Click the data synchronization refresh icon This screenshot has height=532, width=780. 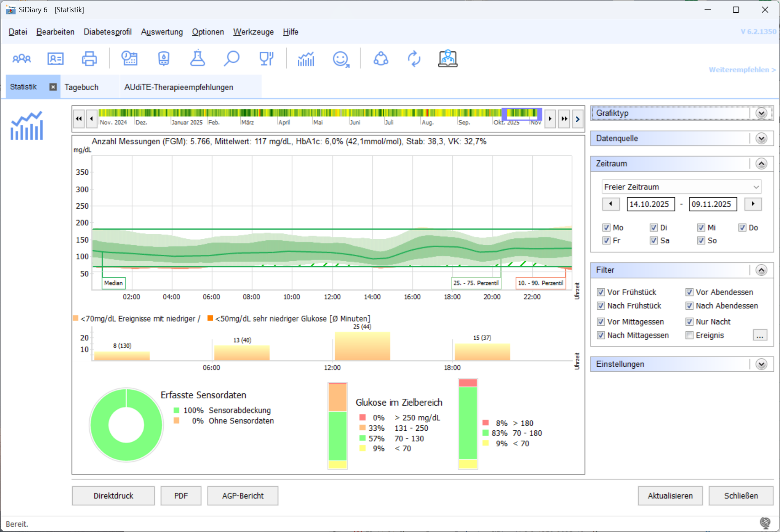pos(414,59)
